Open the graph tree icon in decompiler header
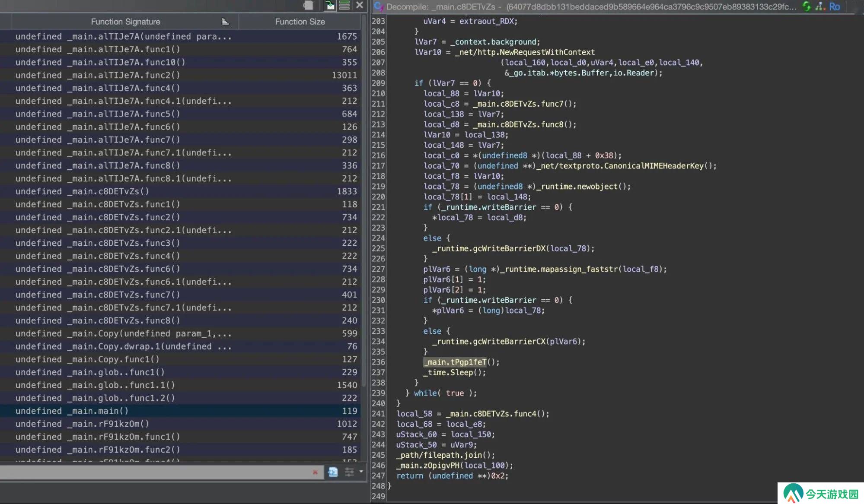The width and height of the screenshot is (864, 504). point(819,6)
